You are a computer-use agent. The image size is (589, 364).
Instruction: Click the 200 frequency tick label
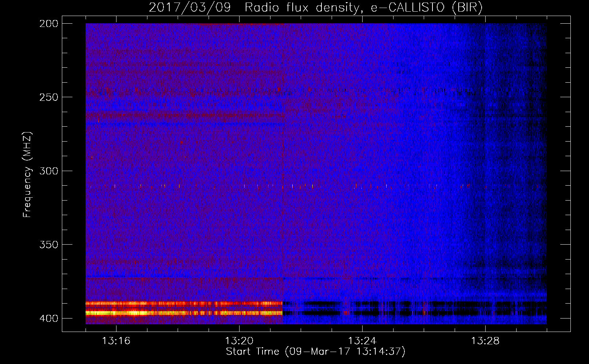tap(49, 24)
